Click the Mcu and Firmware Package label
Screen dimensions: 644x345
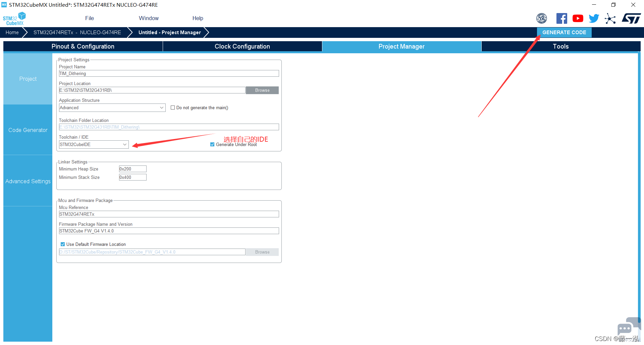(86, 200)
